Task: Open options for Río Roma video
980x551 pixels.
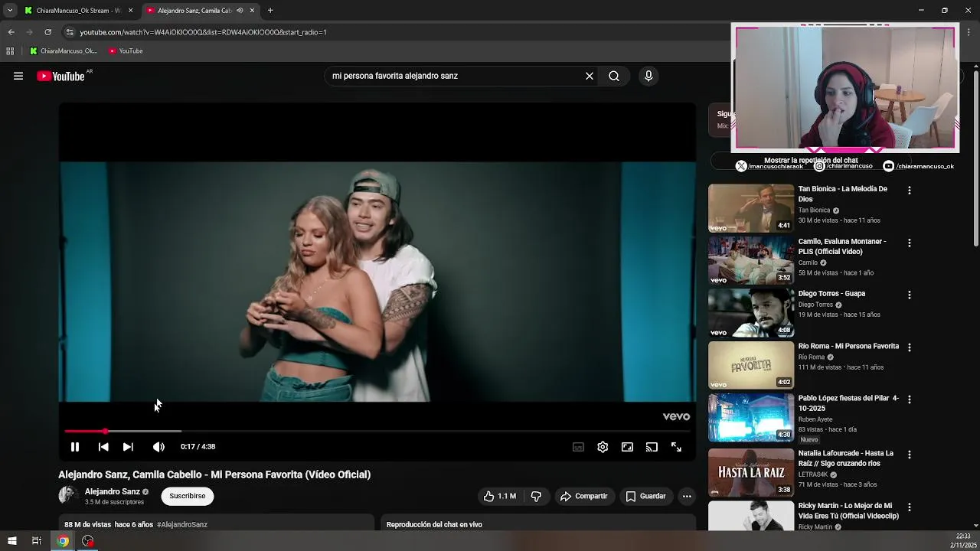Action: [x=910, y=347]
